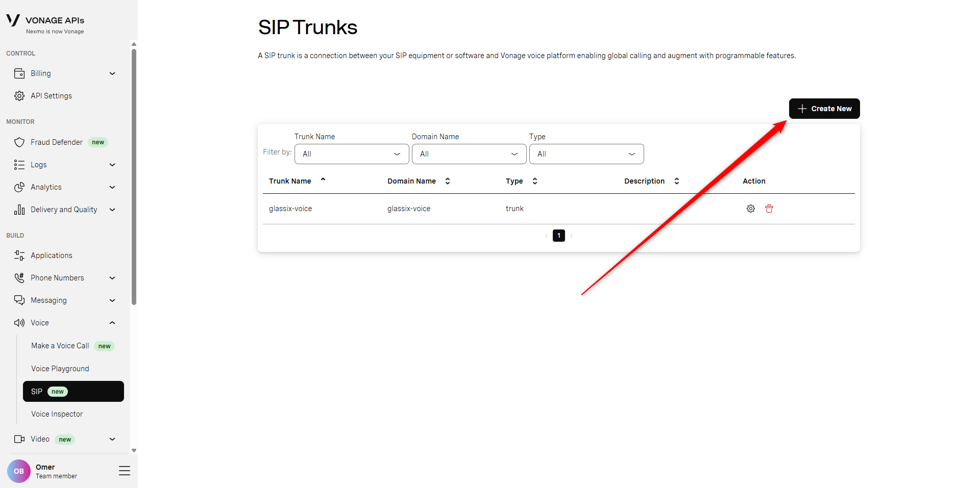Click the Voice speaker icon
This screenshot has height=488, width=980.
pos(19,323)
